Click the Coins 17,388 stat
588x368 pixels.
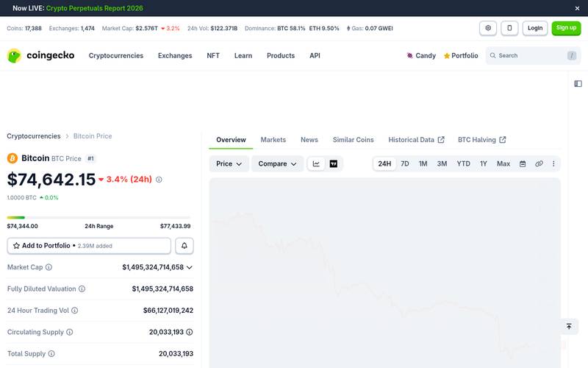tap(24, 28)
